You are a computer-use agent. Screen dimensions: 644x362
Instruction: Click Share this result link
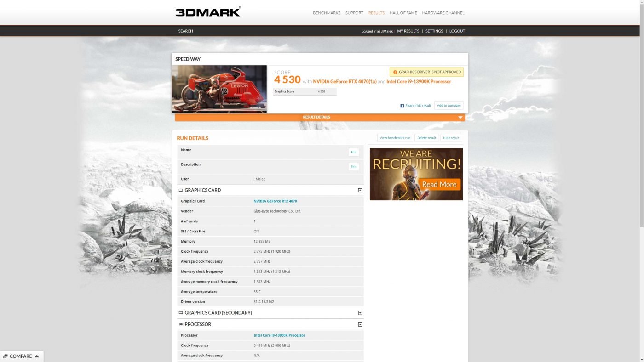pyautogui.click(x=418, y=106)
